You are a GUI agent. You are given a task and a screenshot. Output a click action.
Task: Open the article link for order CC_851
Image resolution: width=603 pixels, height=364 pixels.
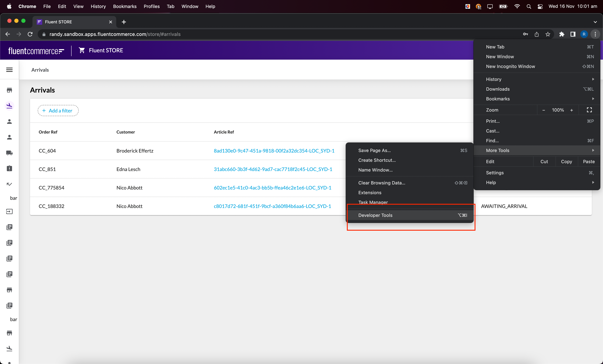pos(273,169)
